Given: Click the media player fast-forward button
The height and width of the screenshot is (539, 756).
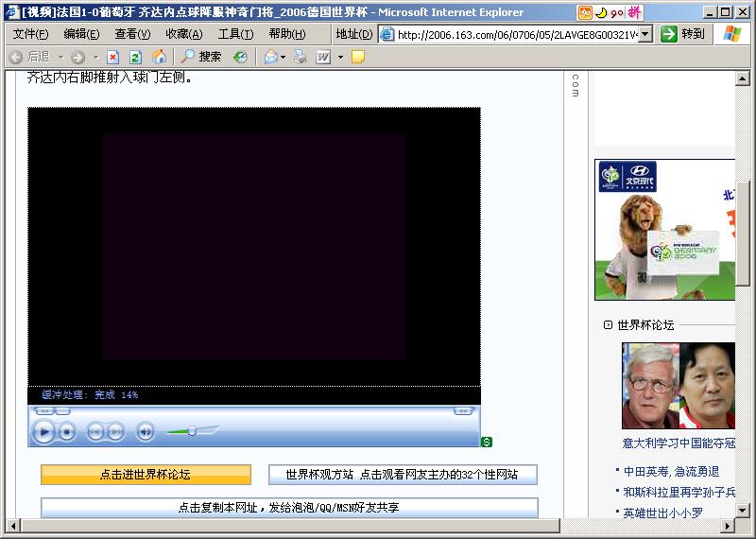Looking at the screenshot, I should pyautogui.click(x=463, y=411).
